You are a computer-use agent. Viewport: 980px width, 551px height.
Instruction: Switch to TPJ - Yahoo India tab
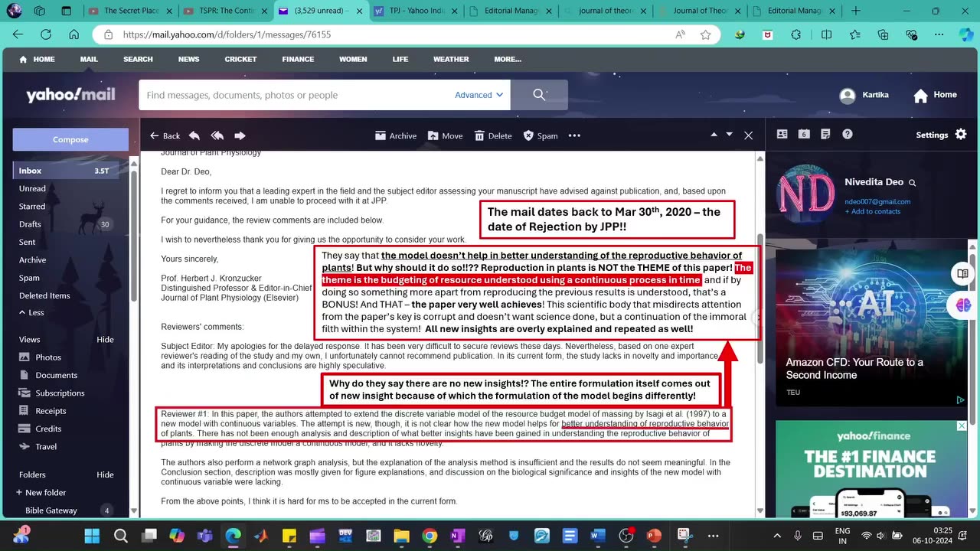[414, 11]
